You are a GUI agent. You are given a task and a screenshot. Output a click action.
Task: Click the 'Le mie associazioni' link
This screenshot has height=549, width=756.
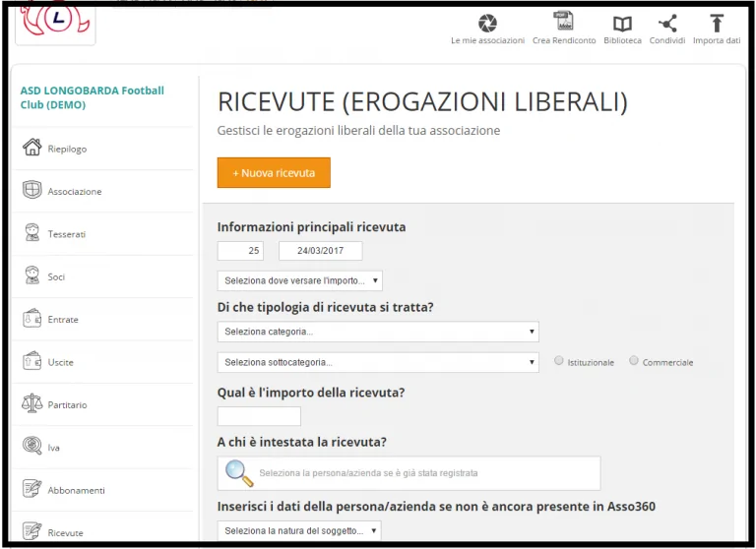(487, 40)
